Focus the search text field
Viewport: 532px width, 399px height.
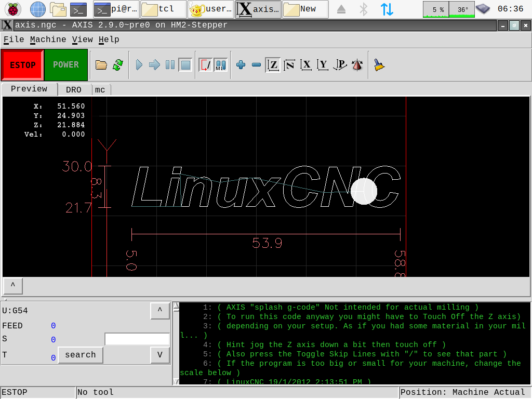point(137,339)
